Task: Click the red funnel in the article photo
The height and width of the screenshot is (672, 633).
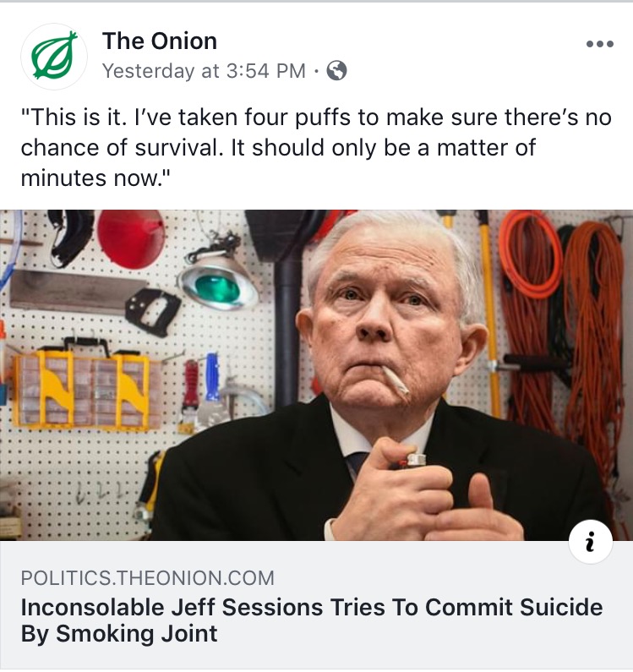Action: pos(131,238)
